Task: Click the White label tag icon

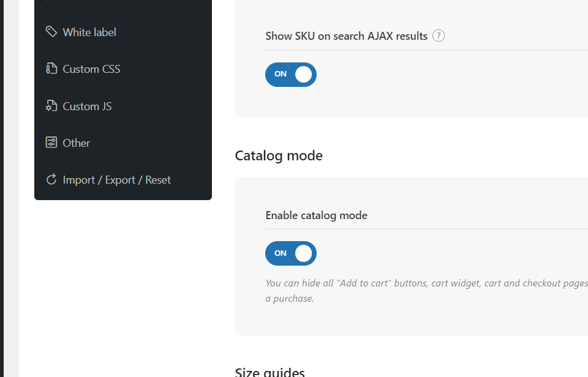Action: (x=51, y=31)
